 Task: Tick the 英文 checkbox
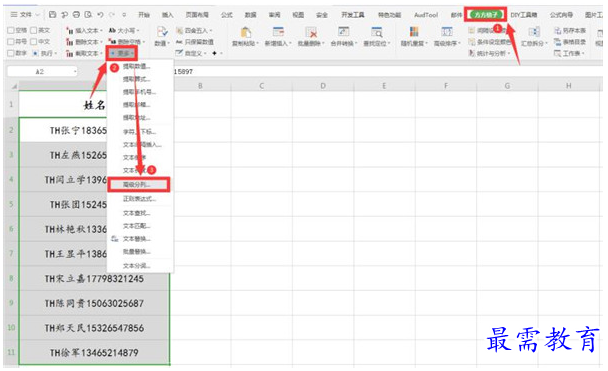click(x=34, y=30)
